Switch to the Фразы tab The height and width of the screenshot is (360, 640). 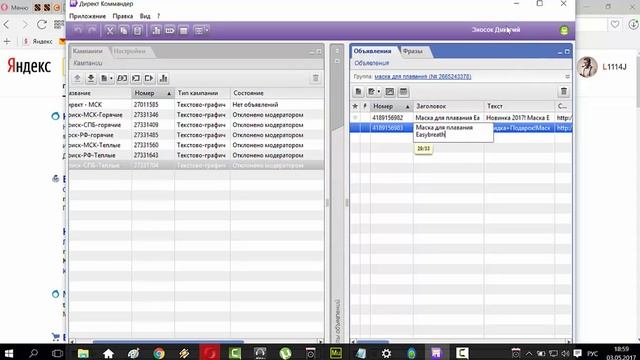point(412,51)
